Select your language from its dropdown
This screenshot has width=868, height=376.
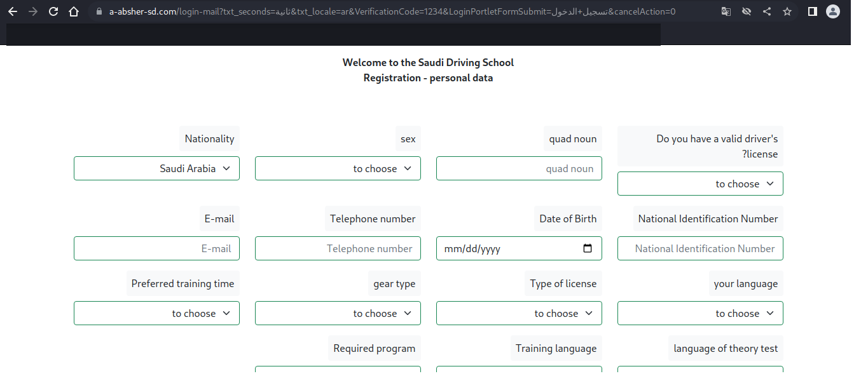coord(700,312)
